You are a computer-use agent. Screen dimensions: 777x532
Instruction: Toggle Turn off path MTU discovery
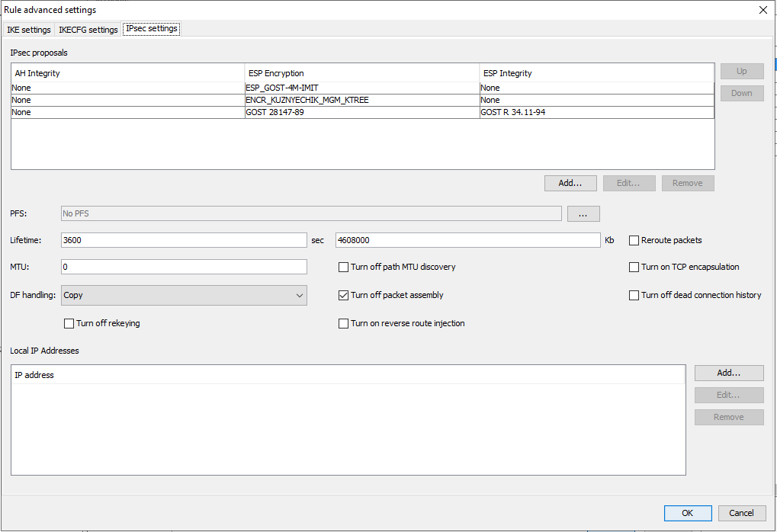coord(343,267)
